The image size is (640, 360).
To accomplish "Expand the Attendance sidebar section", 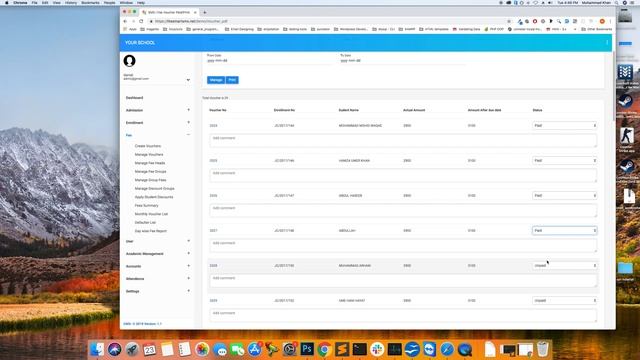I will tap(188, 278).
